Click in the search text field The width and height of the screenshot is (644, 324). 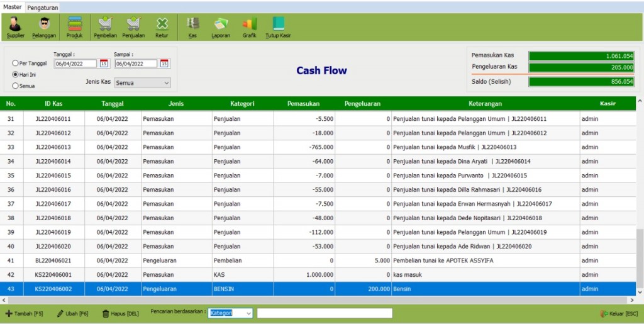pos(325,313)
